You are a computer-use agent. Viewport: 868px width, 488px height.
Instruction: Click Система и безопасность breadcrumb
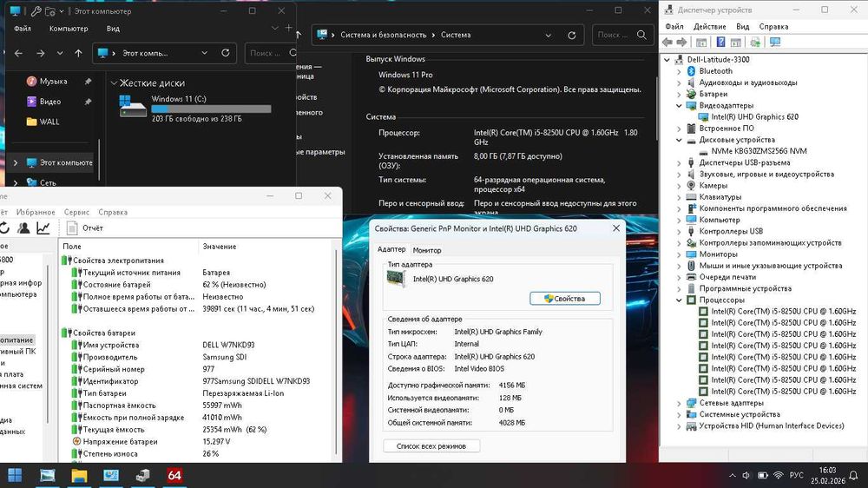[x=383, y=35]
